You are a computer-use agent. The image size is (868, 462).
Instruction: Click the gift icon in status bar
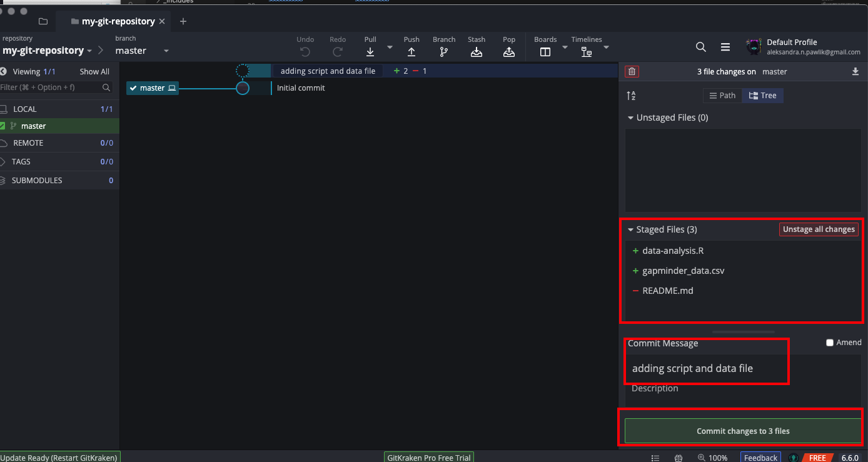[x=679, y=458]
